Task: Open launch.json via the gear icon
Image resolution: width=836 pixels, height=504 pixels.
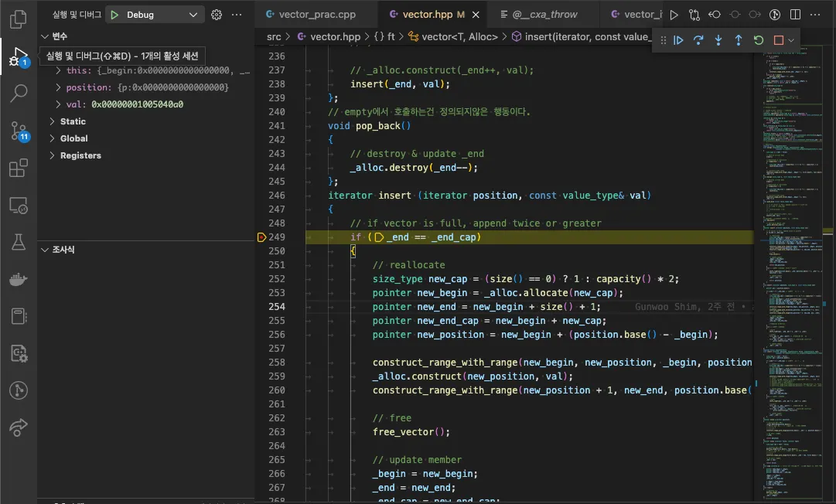Action: [217, 15]
